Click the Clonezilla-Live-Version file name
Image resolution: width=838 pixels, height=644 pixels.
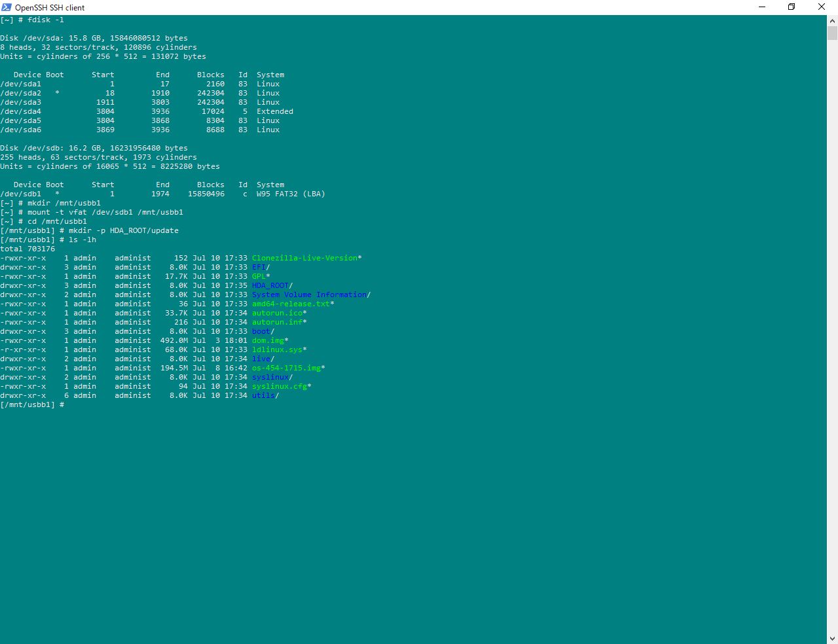(x=304, y=258)
